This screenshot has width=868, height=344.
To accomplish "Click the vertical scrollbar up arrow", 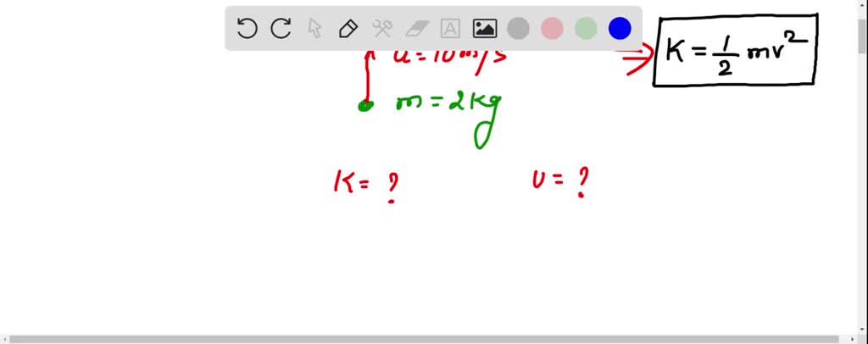I will (x=864, y=4).
